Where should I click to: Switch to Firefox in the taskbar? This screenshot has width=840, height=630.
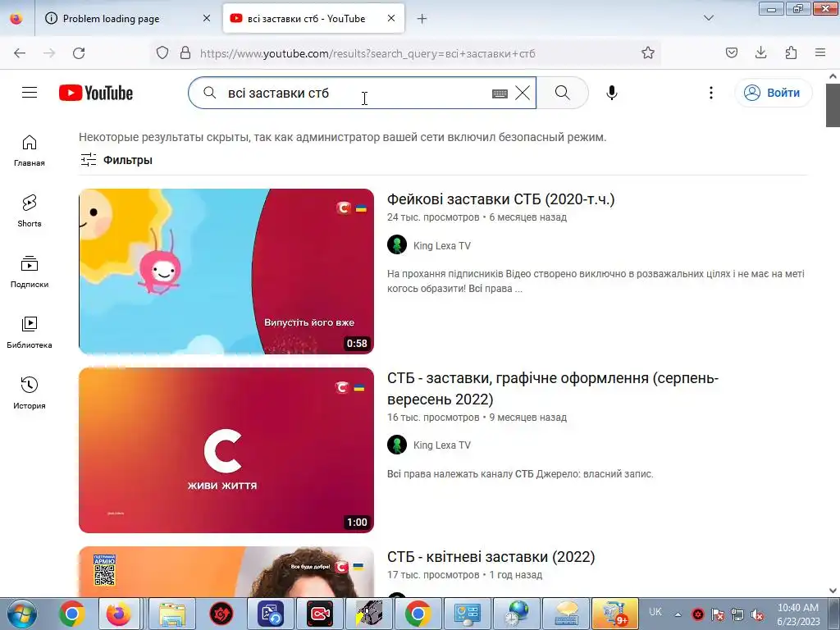(x=118, y=614)
